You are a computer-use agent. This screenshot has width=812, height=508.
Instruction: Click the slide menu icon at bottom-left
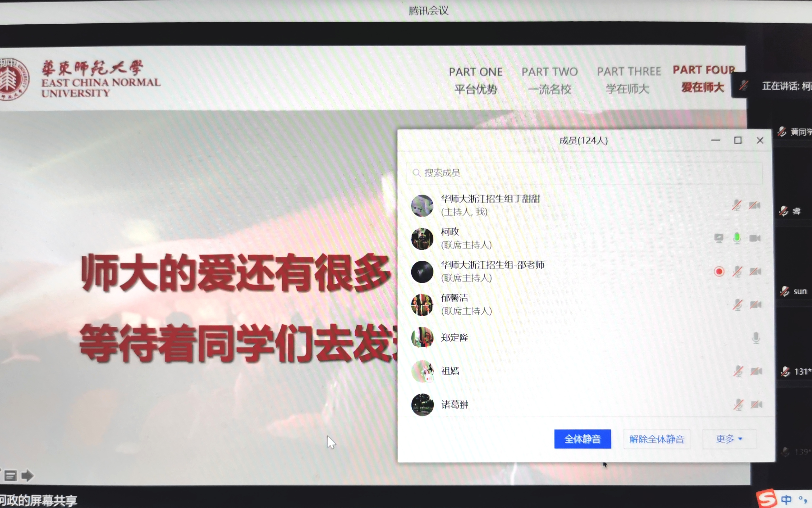10,476
